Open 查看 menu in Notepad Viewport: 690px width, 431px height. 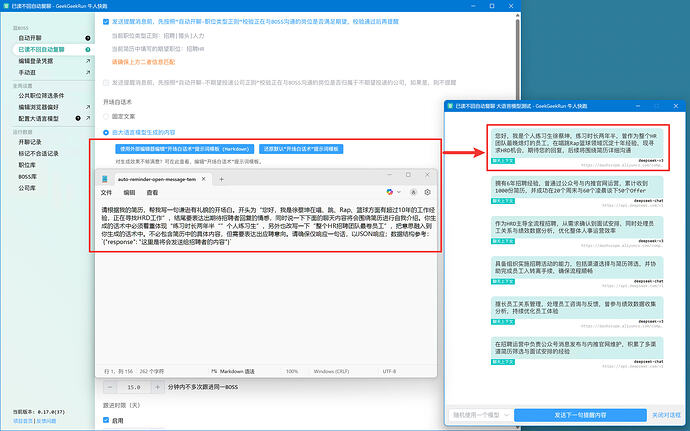(152, 193)
